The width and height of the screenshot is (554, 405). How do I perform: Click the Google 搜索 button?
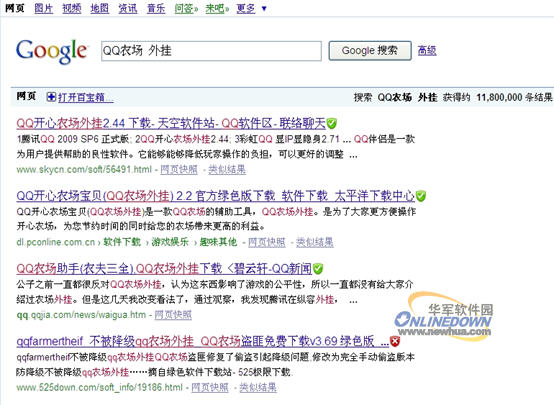point(370,51)
